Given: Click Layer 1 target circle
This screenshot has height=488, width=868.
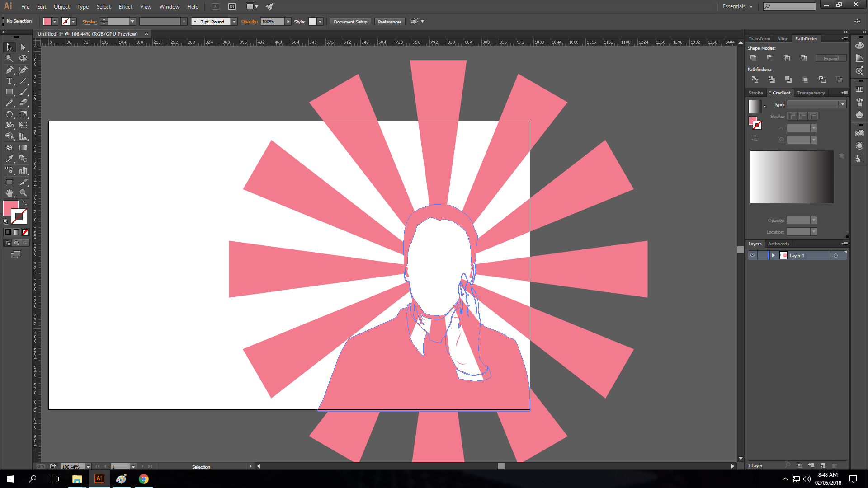Looking at the screenshot, I should (x=835, y=256).
